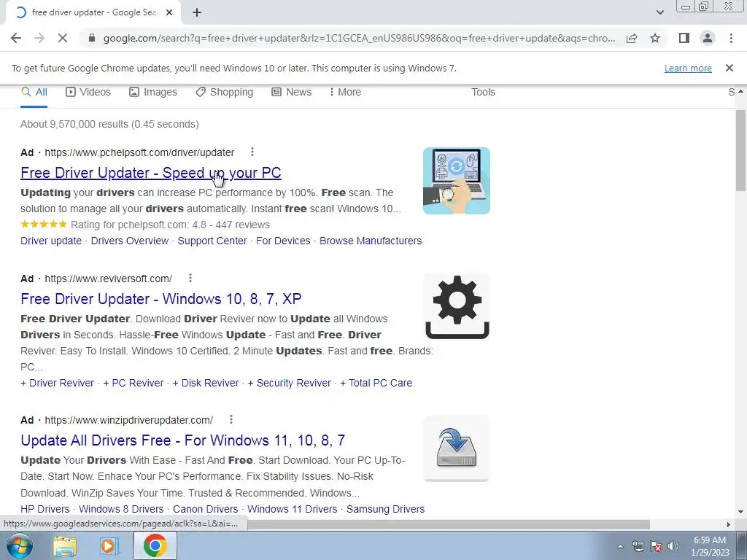The height and width of the screenshot is (560, 747).
Task: Open options for winzipdriverupdater ad
Action: click(231, 419)
